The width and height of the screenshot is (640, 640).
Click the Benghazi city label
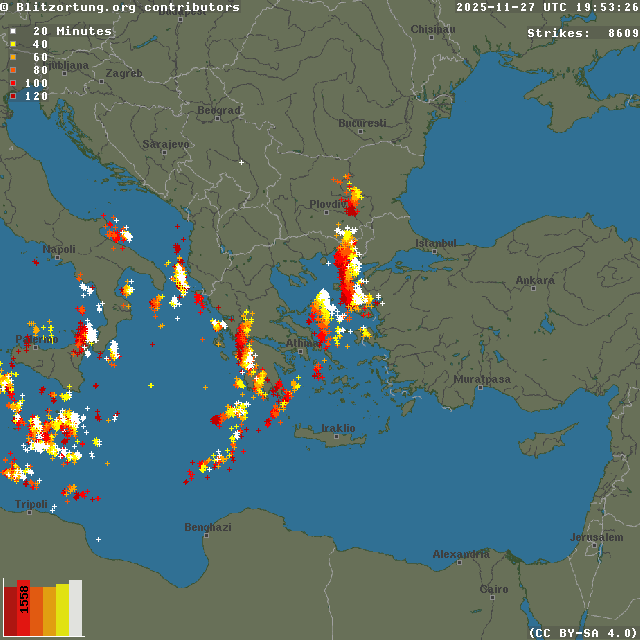pos(208,528)
